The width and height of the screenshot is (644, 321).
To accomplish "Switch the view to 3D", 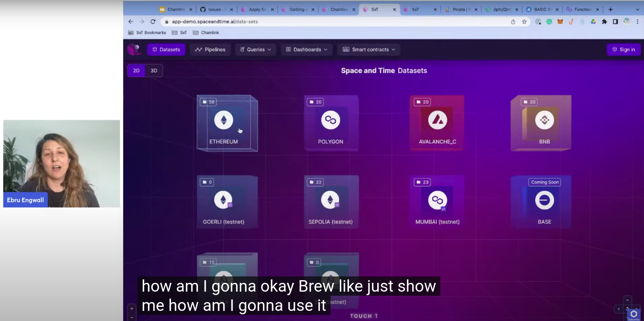I will (x=154, y=71).
